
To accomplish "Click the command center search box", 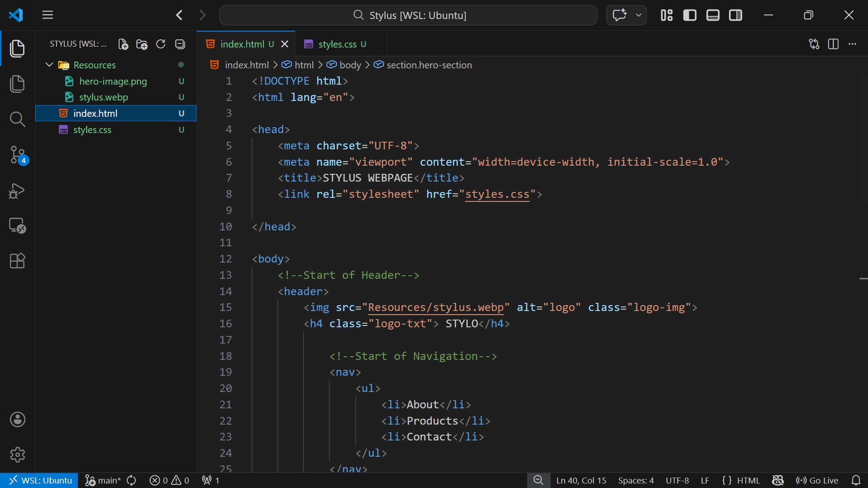I will pos(408,15).
